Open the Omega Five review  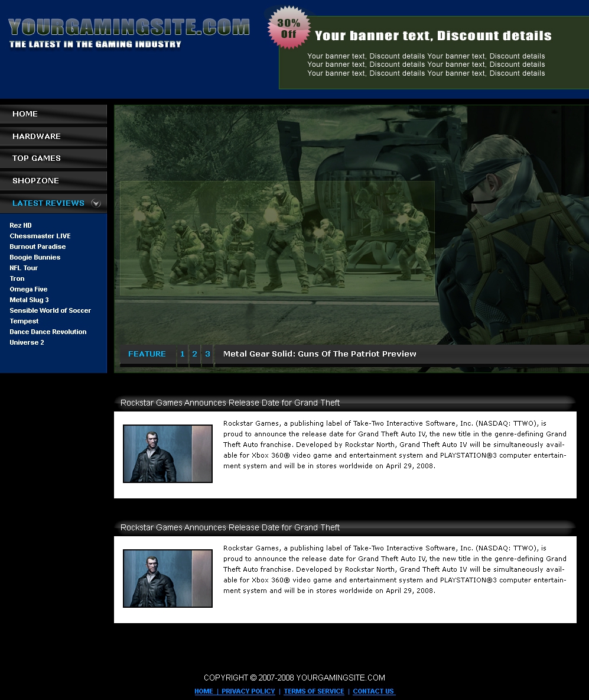pyautogui.click(x=28, y=289)
